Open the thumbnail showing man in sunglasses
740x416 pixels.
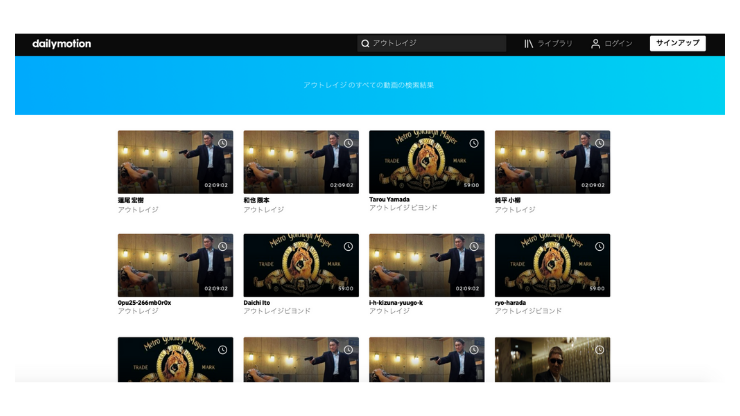[x=552, y=359]
